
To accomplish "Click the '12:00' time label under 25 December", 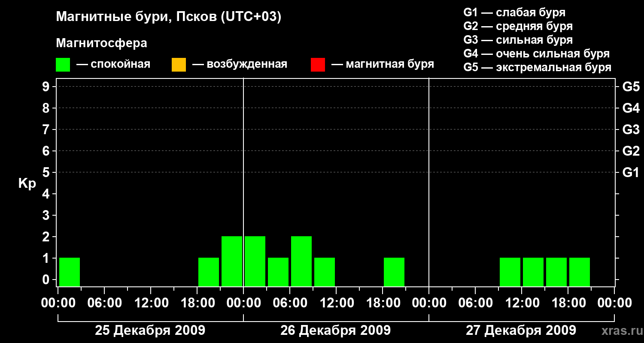I will (151, 303).
